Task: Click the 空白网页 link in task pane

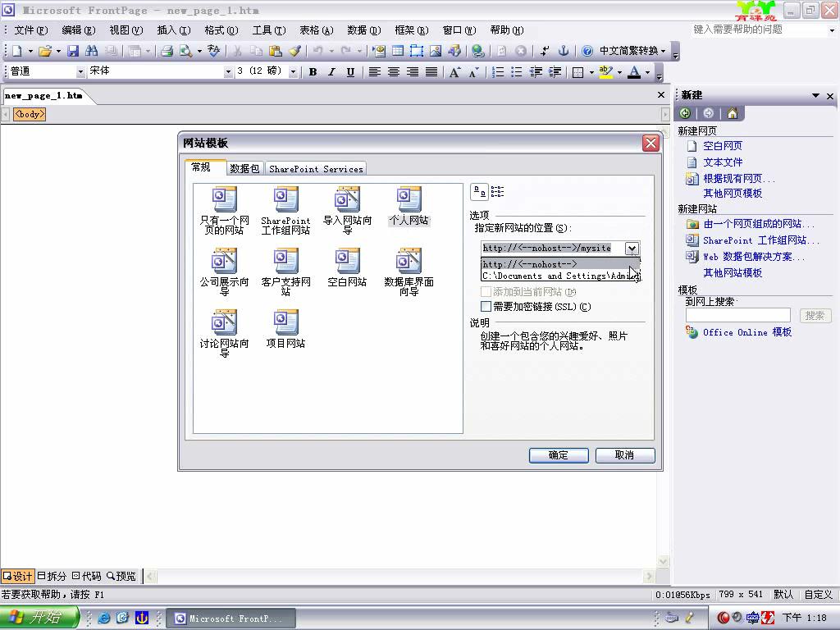Action: [722, 146]
